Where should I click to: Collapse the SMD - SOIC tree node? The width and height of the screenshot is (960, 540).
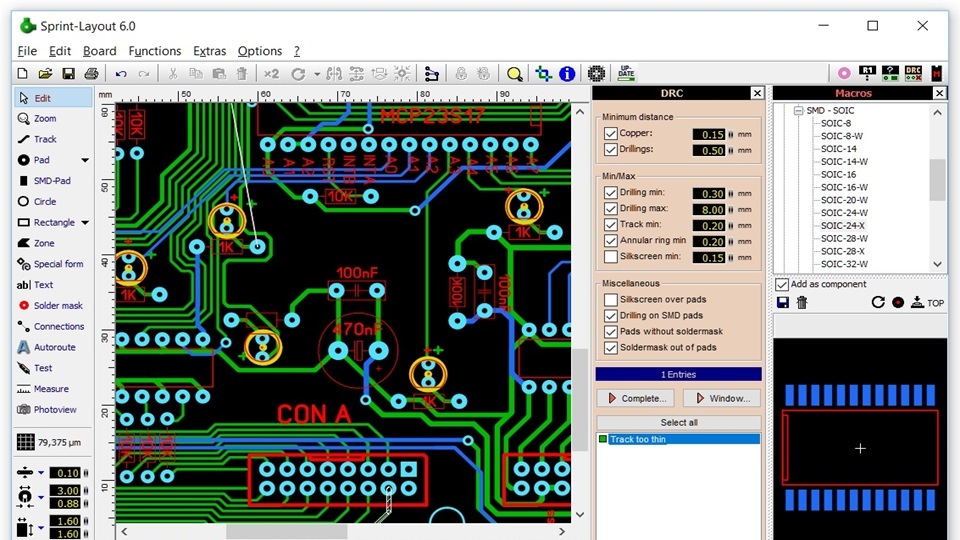pos(798,111)
